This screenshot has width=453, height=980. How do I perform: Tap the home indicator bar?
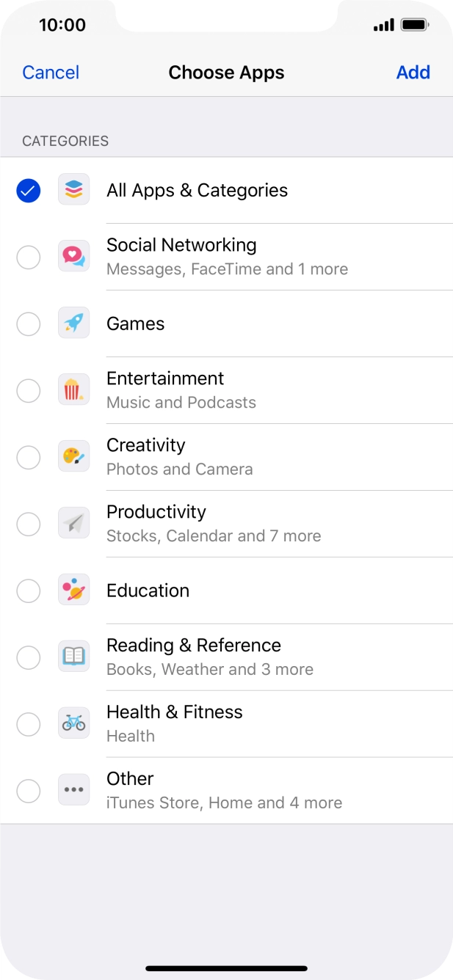pos(226,967)
